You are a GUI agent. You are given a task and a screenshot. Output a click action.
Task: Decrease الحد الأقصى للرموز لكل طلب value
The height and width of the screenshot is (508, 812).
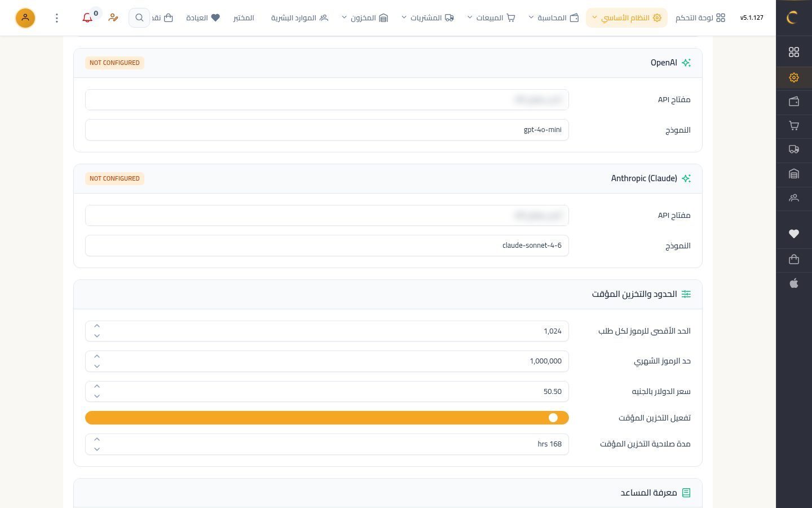[x=97, y=336]
